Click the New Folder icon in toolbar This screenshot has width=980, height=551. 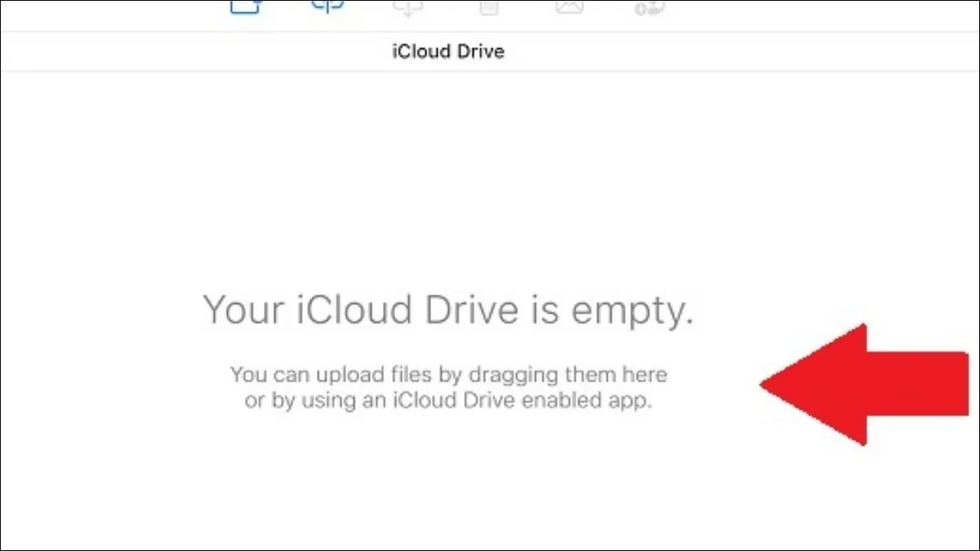pyautogui.click(x=244, y=7)
